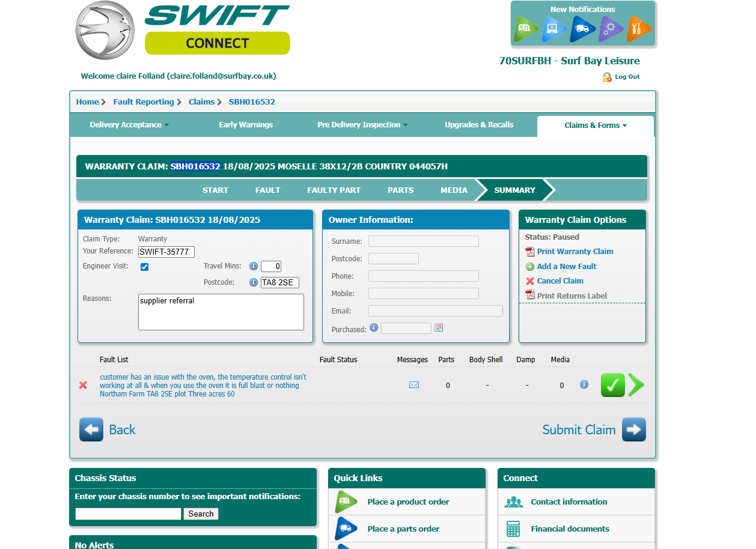Click the red X icon beside Cancel Claim

tap(530, 281)
